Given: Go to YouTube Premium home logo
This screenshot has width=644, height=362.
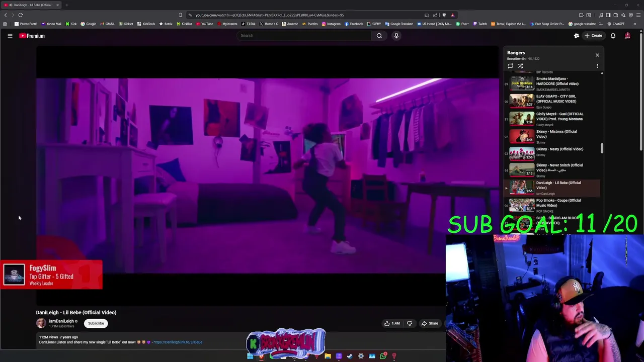Looking at the screenshot, I should [x=32, y=36].
